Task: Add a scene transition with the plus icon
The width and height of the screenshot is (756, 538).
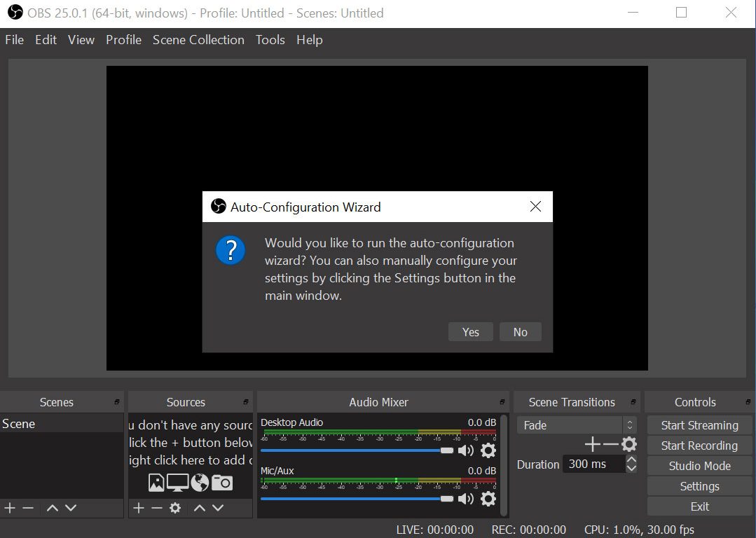Action: [x=592, y=445]
